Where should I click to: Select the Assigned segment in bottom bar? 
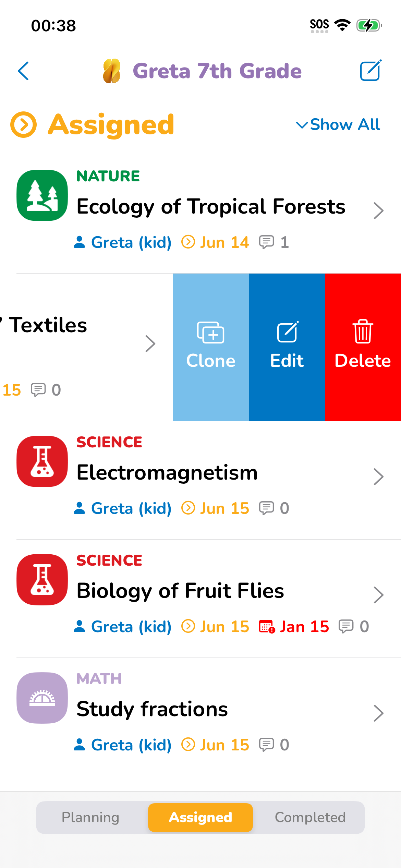[x=200, y=817]
